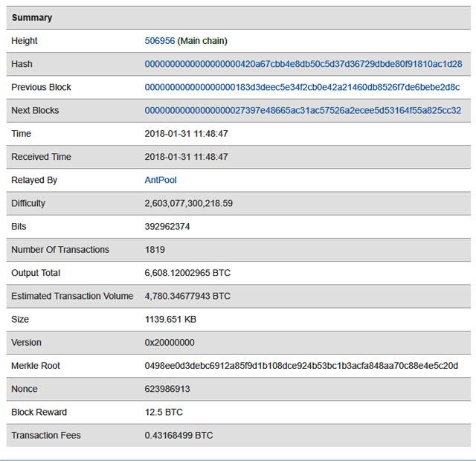
Task: Click the Size value 1139.651 KB
Action: [x=170, y=319]
